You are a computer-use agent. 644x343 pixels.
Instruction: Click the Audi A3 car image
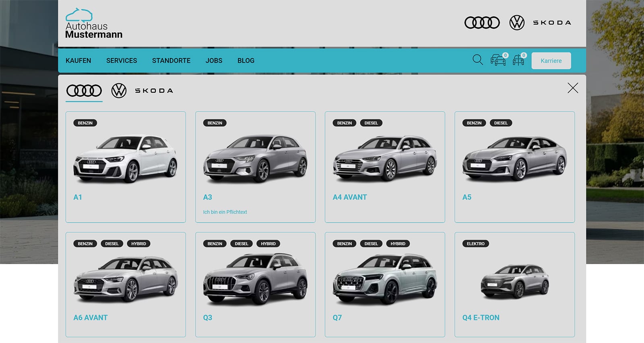[x=255, y=158]
